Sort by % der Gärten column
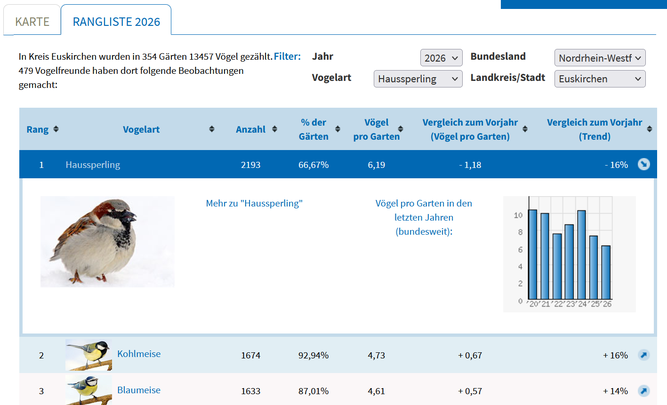Image resolution: width=667 pixels, height=405 pixels. pos(314,129)
